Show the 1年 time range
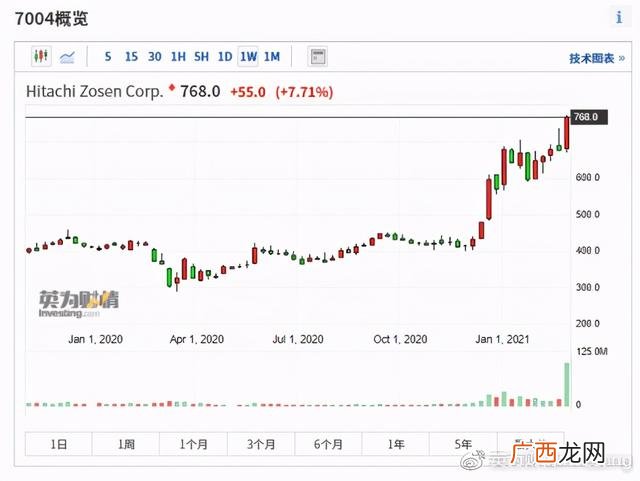The image size is (640, 481). tap(396, 444)
